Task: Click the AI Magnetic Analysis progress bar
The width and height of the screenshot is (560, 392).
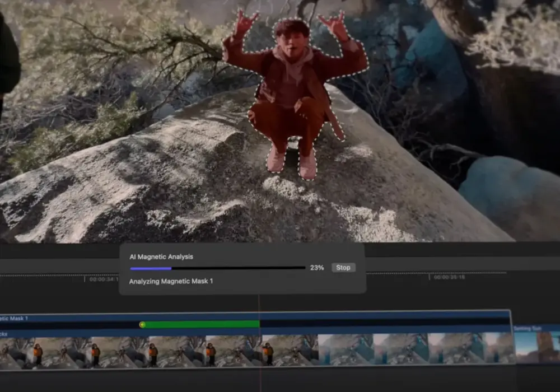Action: tap(218, 268)
